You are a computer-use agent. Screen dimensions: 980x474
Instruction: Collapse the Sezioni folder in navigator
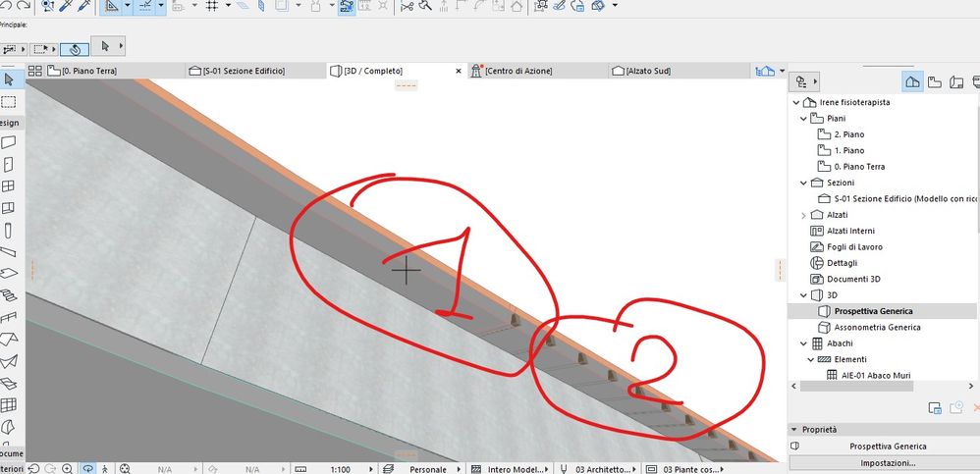point(804,183)
